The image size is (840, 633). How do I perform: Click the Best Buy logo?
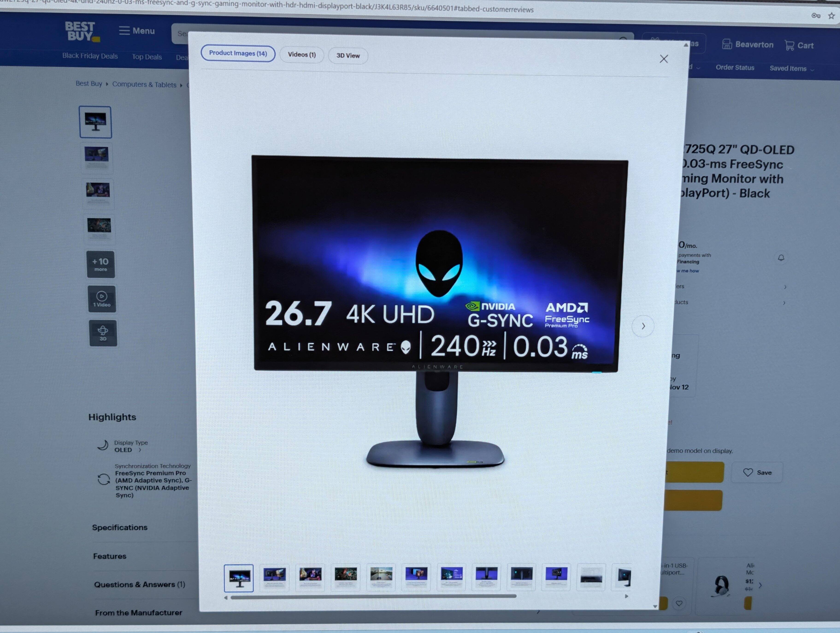click(x=82, y=32)
